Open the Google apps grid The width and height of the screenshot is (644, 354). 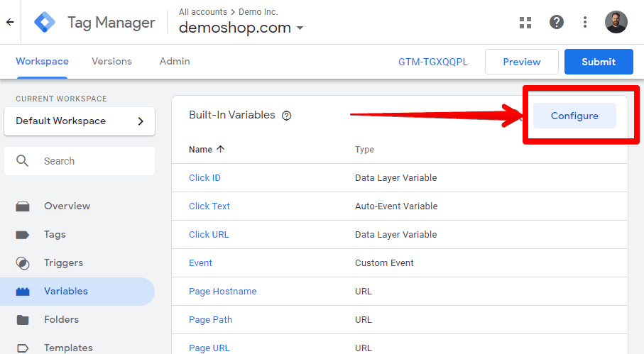[x=525, y=23]
